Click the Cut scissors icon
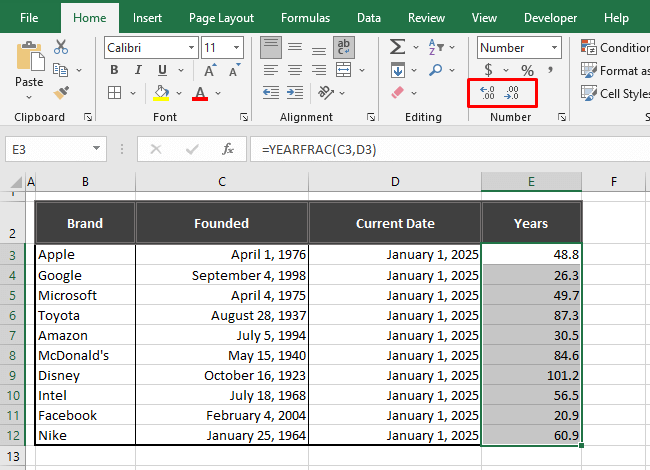 click(61, 47)
